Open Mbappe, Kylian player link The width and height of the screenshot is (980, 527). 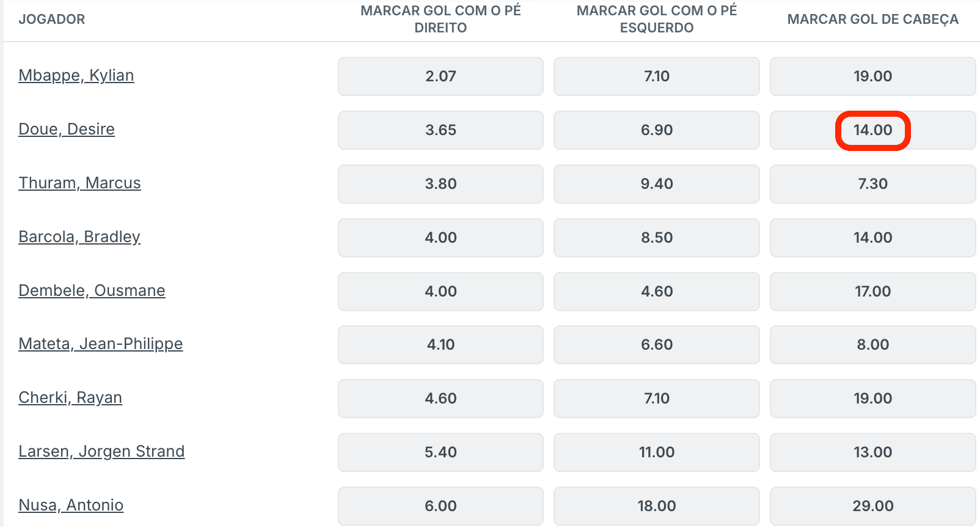[76, 76]
